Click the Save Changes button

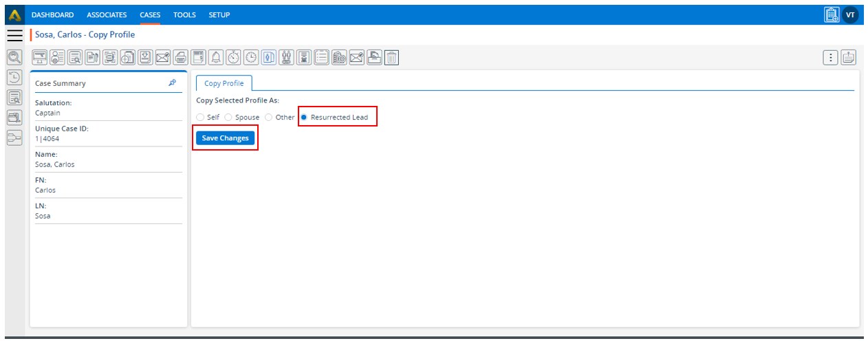pos(225,138)
